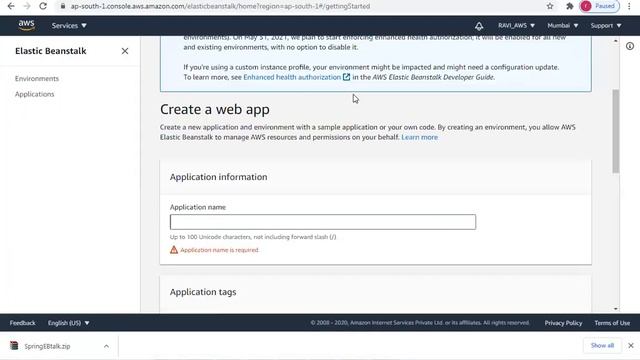The width and height of the screenshot is (640, 360).
Task: Click Show all downloads button
Action: 602,345
